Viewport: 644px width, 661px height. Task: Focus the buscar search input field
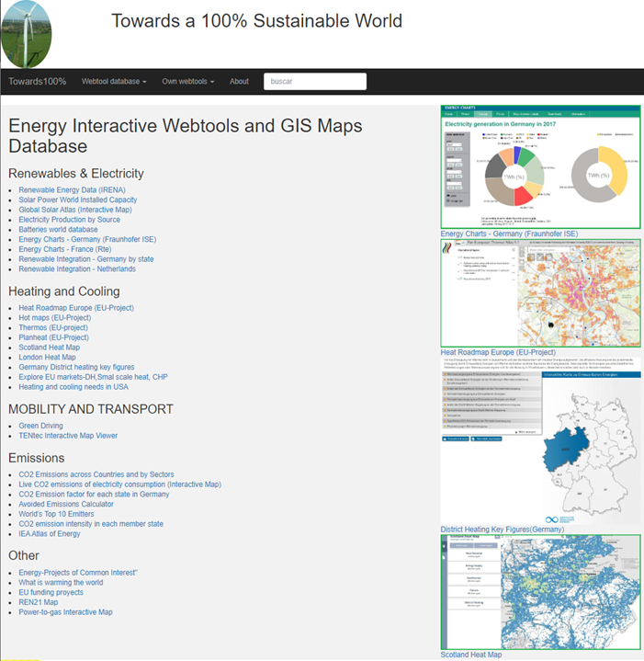pyautogui.click(x=314, y=81)
